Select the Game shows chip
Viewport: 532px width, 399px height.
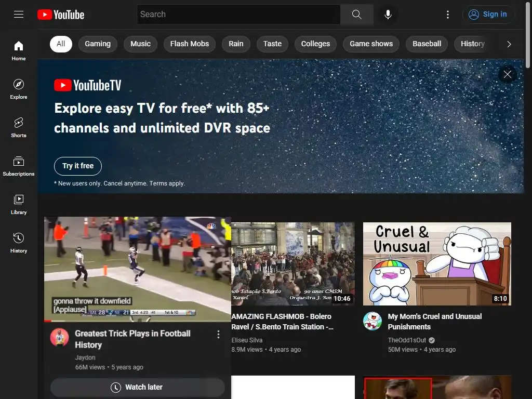[371, 44]
